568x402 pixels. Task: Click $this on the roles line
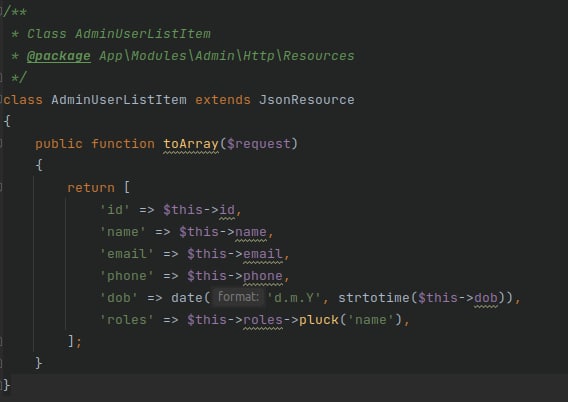pyautogui.click(x=207, y=320)
